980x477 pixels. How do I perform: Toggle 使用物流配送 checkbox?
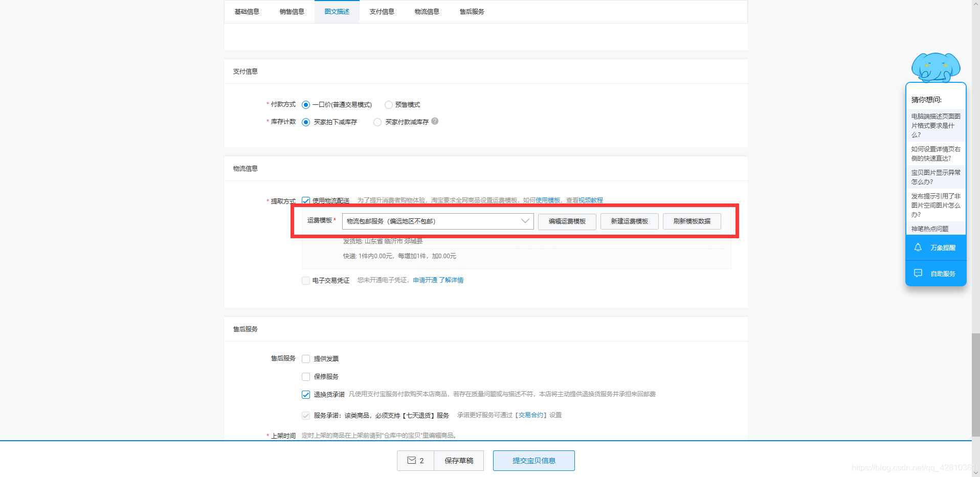(306, 200)
